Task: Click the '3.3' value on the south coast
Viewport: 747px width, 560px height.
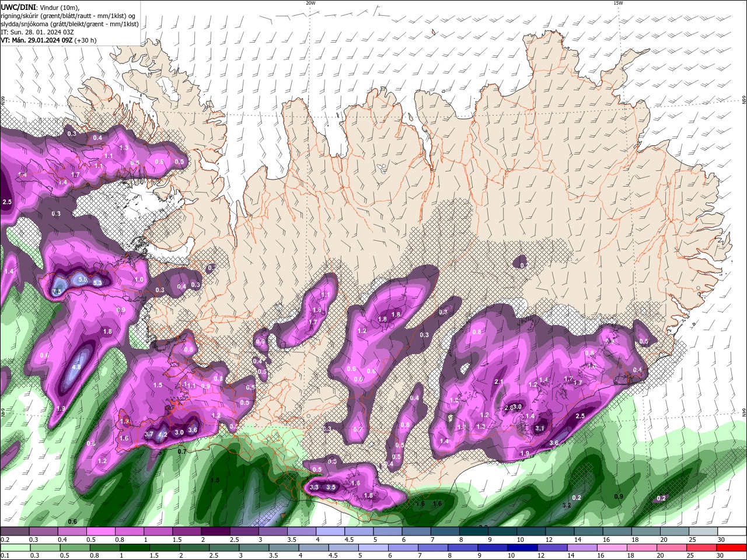Action: 314,487
